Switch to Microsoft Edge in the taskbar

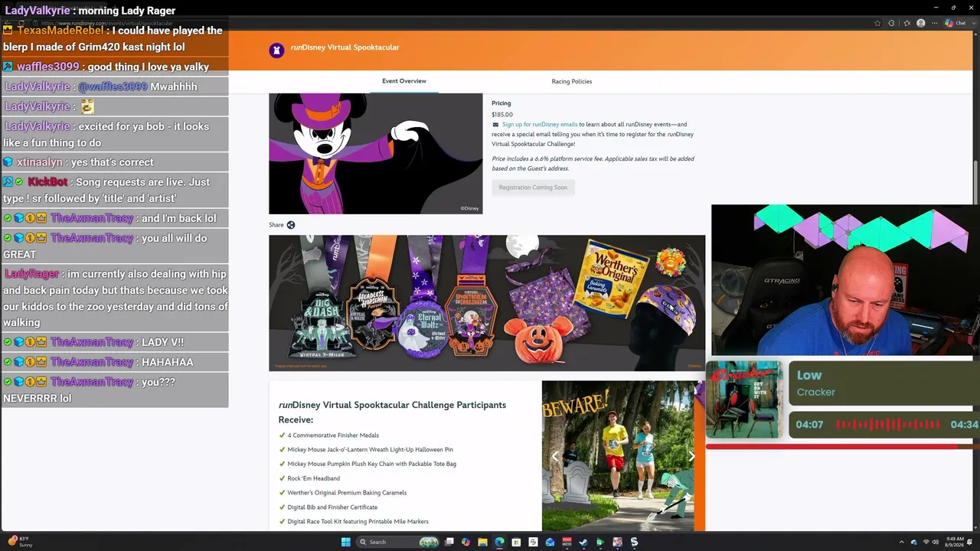pyautogui.click(x=500, y=542)
